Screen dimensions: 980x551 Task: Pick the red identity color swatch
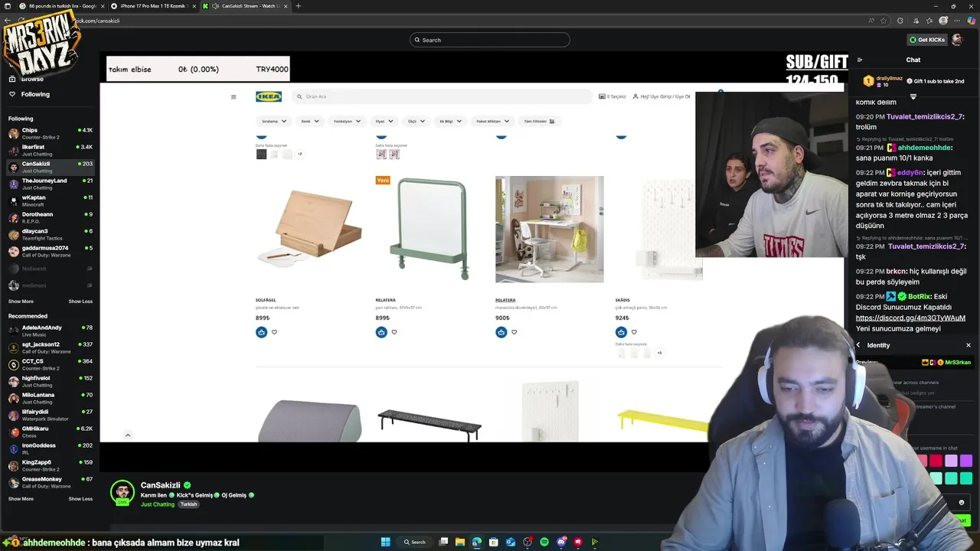pos(936,461)
